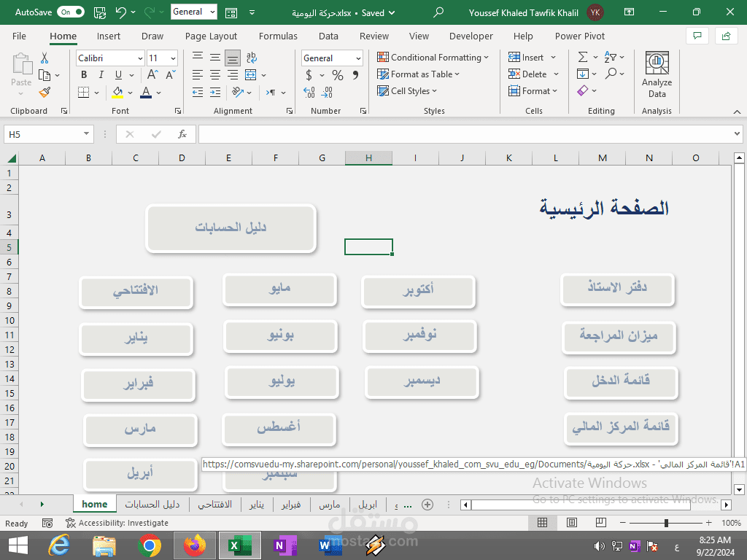The image size is (747, 560).
Task: Toggle Bottom Align vertical alignment
Action: 233,58
